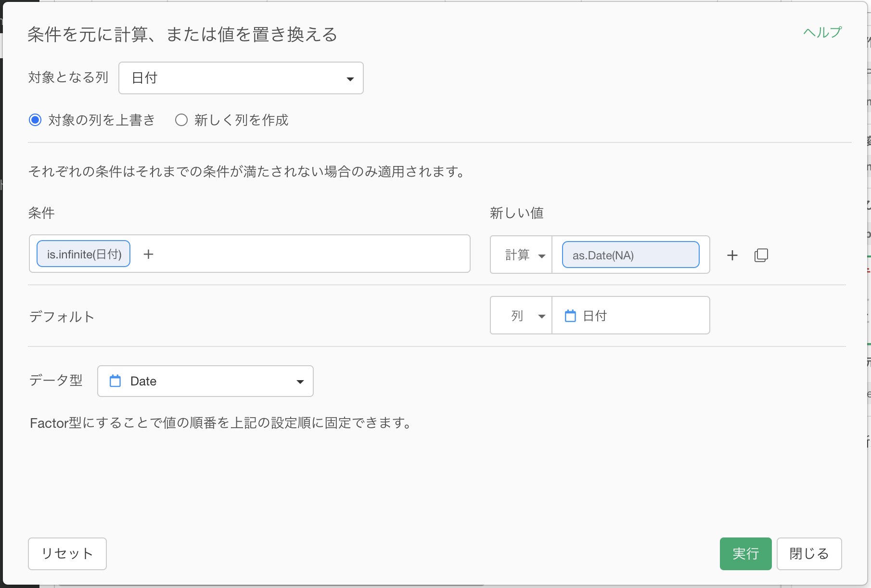
Task: Click the is.infinite(日付) condition tag
Action: click(x=84, y=254)
